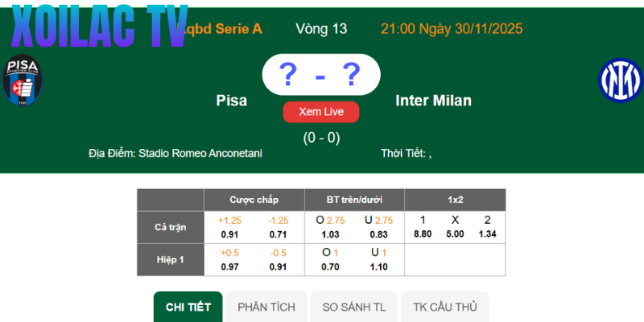Select home win odds 8.80

pyautogui.click(x=423, y=234)
